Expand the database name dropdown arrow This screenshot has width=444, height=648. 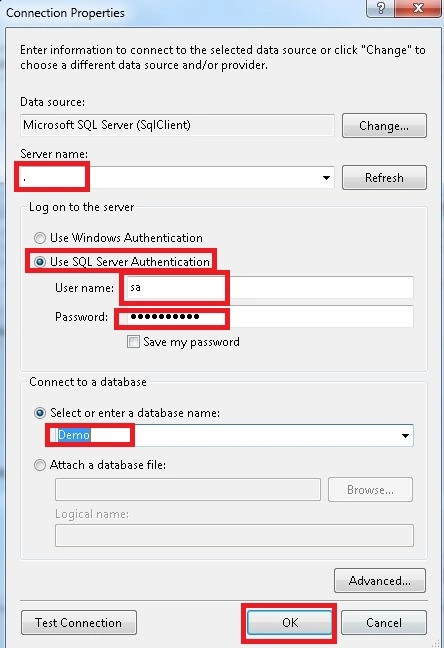[x=405, y=436]
